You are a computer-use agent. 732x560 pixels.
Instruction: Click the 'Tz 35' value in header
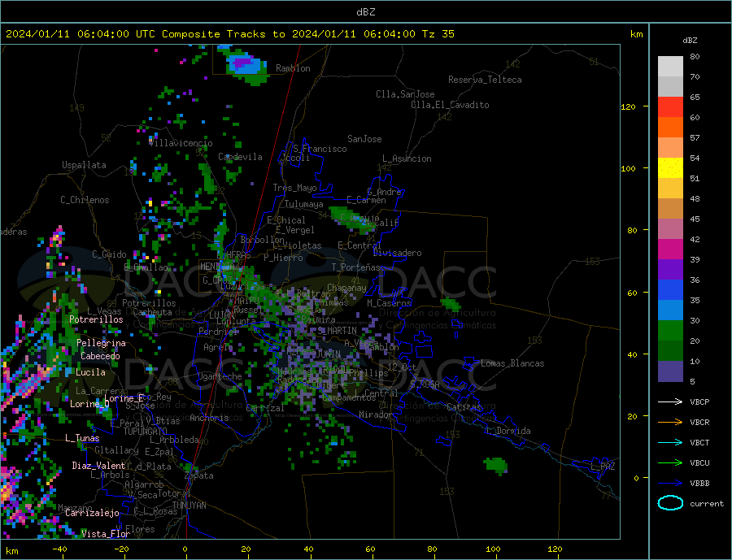click(x=438, y=34)
